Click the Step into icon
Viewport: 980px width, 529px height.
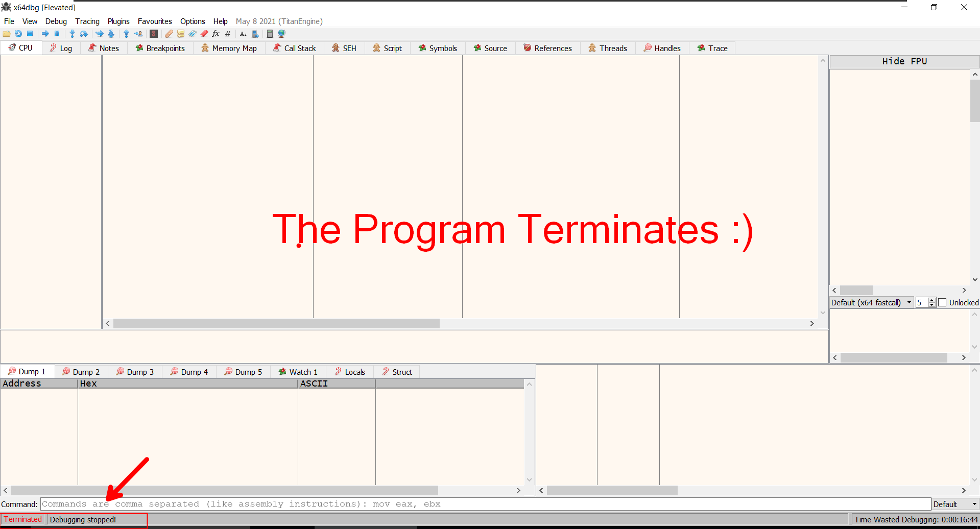coord(72,34)
